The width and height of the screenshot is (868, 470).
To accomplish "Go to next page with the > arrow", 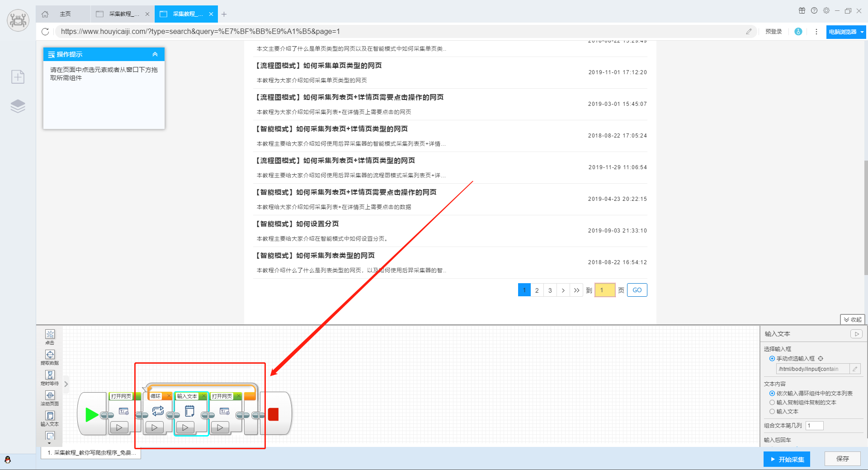I will coord(563,290).
